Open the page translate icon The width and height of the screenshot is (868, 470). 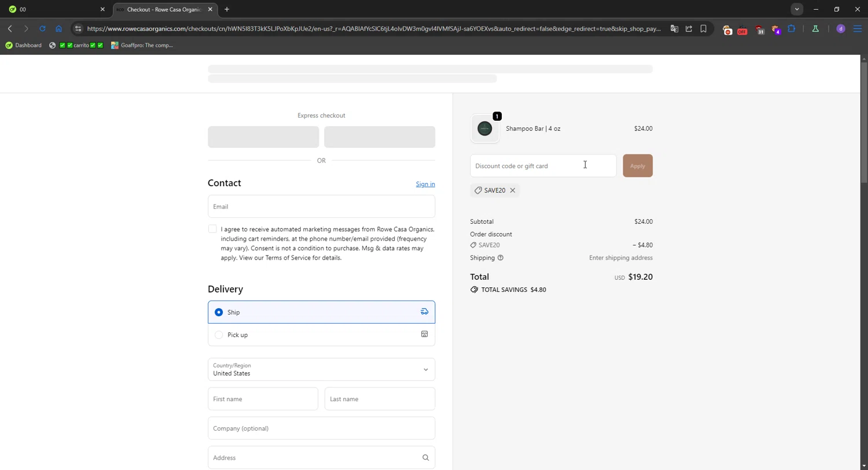pyautogui.click(x=674, y=28)
